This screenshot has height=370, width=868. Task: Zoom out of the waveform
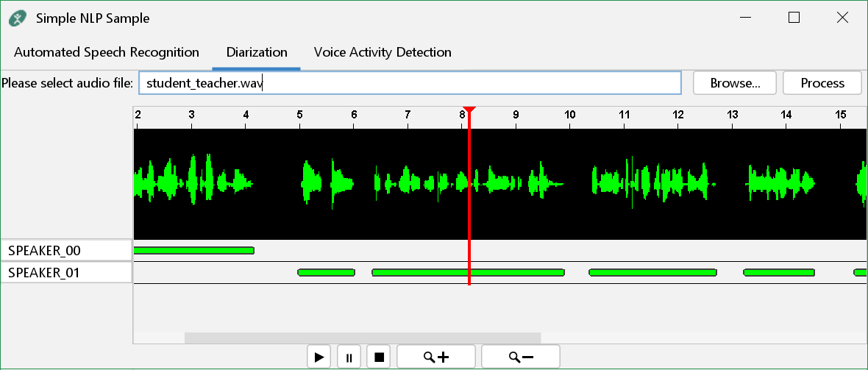point(520,357)
